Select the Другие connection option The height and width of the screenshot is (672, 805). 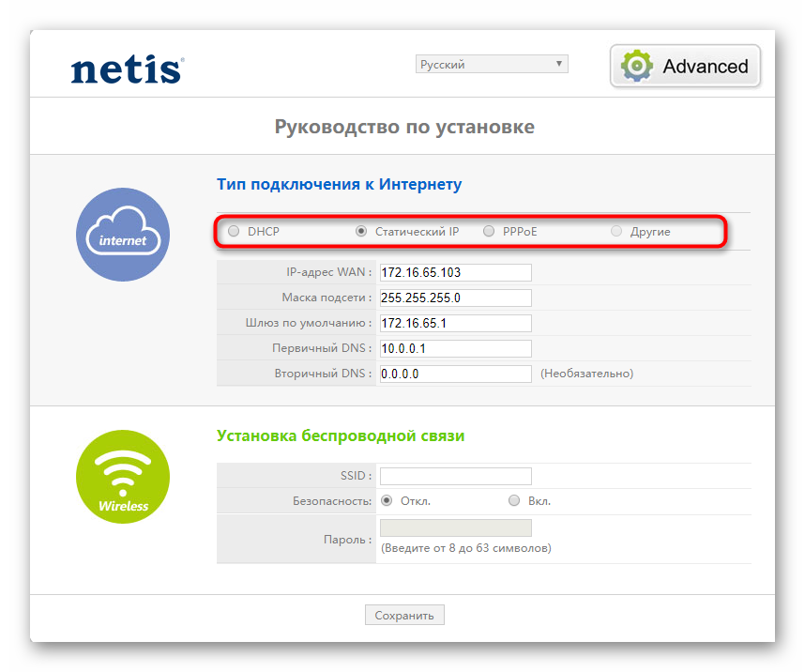click(616, 231)
